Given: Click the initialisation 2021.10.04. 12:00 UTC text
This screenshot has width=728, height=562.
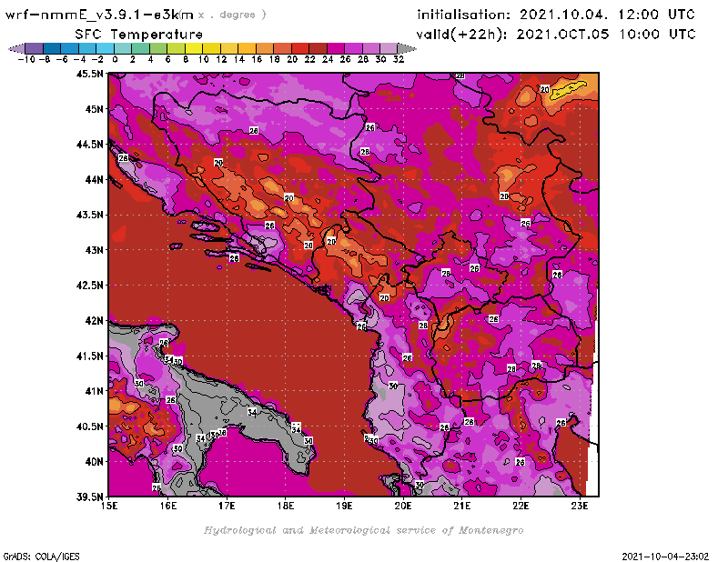Looking at the screenshot, I should pos(556,15).
